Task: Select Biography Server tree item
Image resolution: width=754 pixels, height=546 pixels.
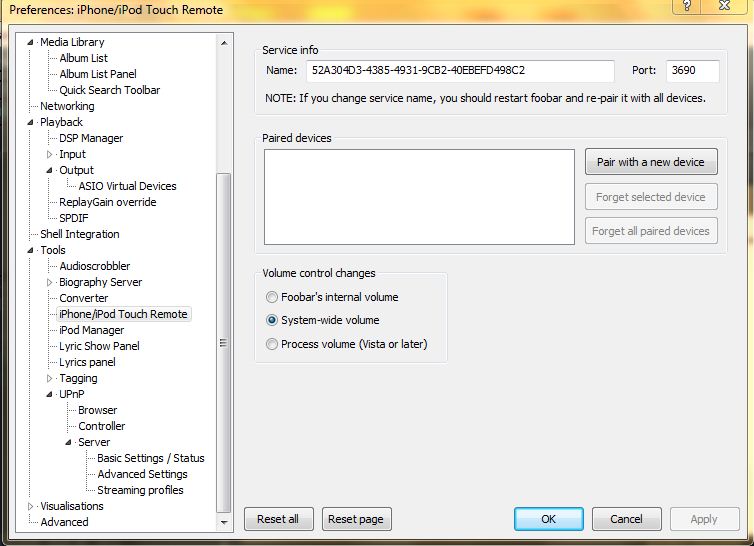Action: [101, 282]
